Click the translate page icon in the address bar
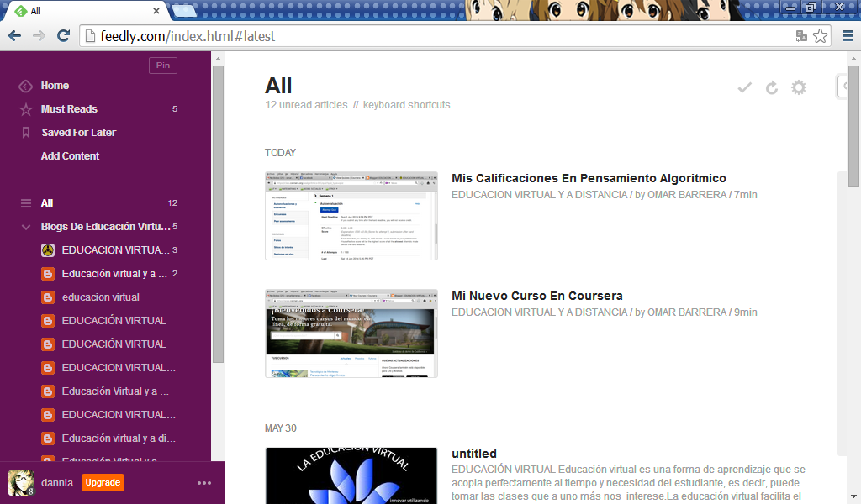The image size is (861, 504). (801, 36)
